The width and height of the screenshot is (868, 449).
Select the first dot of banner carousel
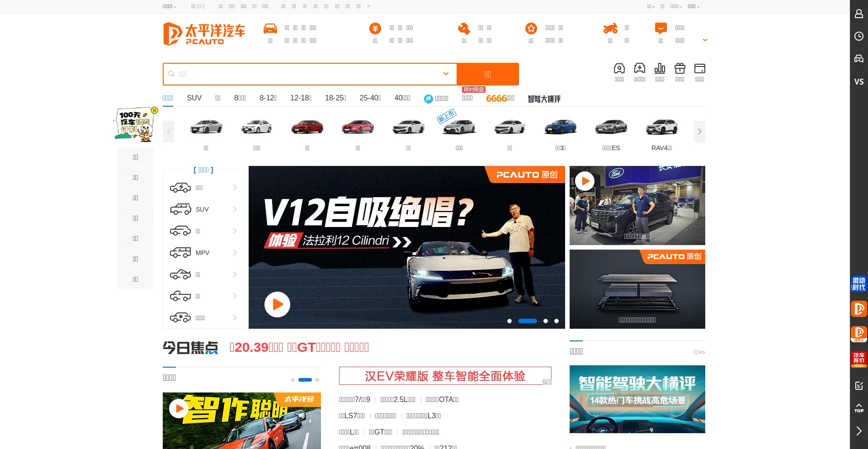[x=509, y=321]
